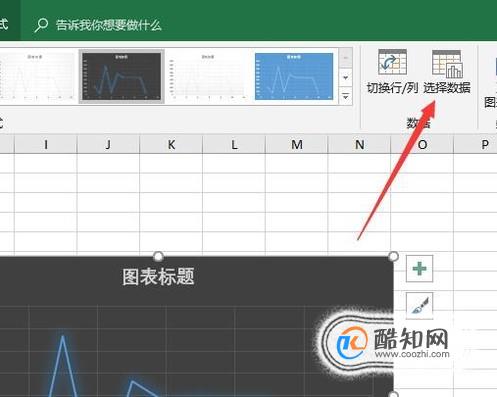Select column header O

[x=422, y=145]
